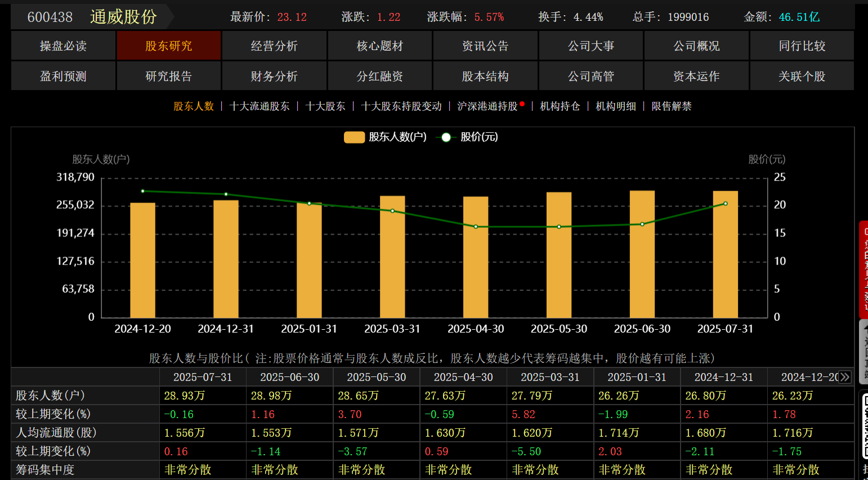Screen dimensions: 868x480
Task: Click the red side panel on right edge
Action: 863,270
